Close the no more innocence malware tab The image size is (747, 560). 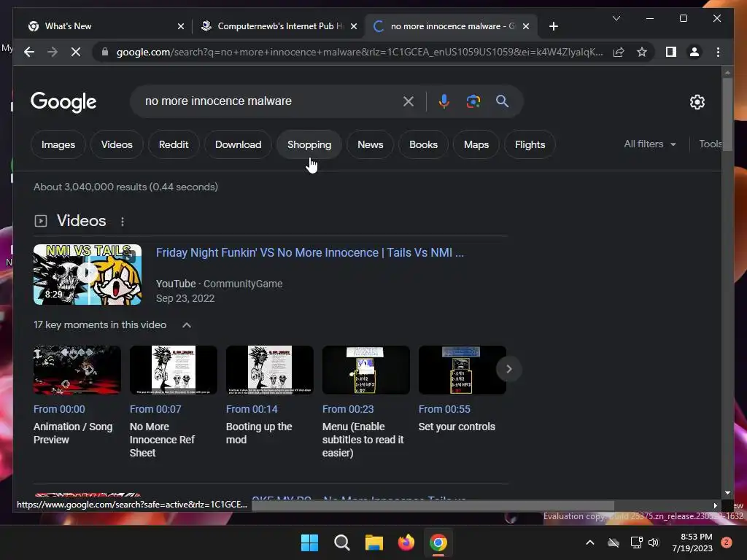coord(526,26)
